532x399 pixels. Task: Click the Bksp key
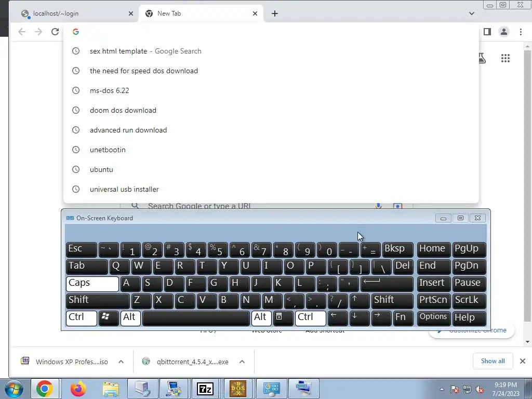(x=398, y=250)
